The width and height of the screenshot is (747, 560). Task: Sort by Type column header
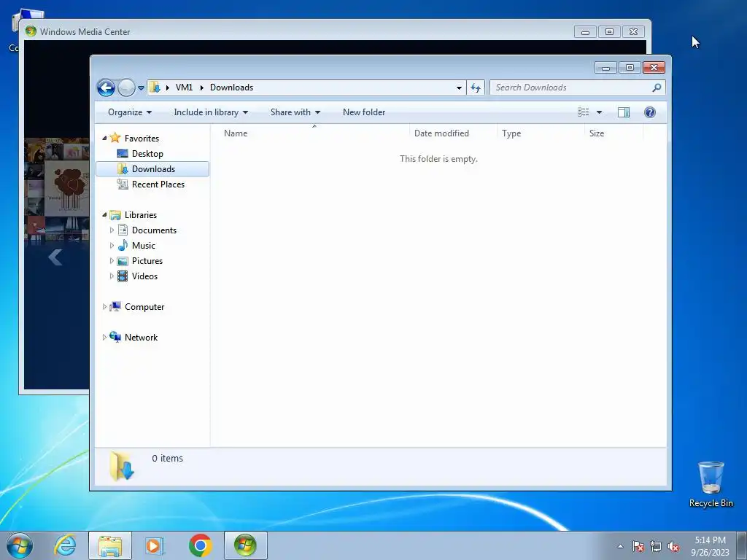pos(541,133)
